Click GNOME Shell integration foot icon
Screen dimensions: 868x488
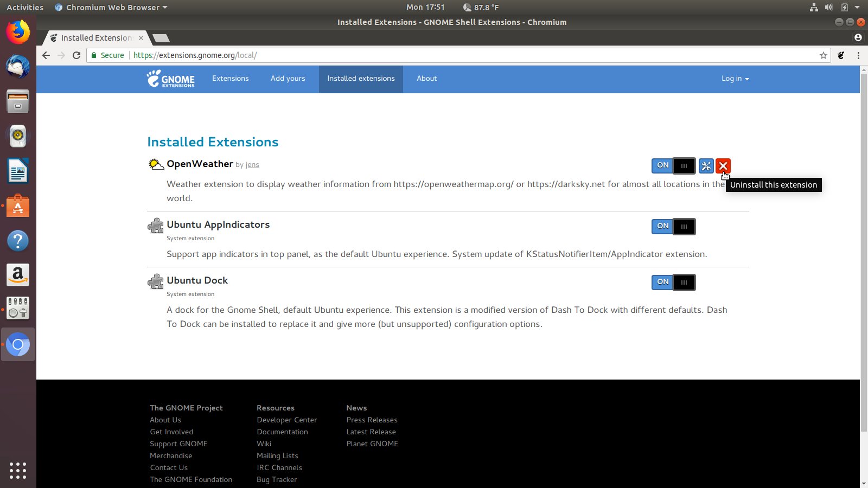click(x=841, y=55)
